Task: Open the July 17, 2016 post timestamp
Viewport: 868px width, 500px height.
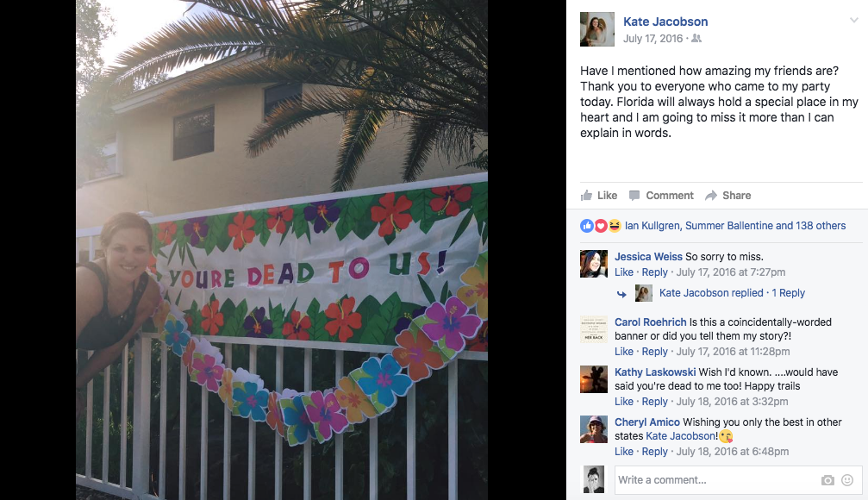Action: click(x=653, y=38)
